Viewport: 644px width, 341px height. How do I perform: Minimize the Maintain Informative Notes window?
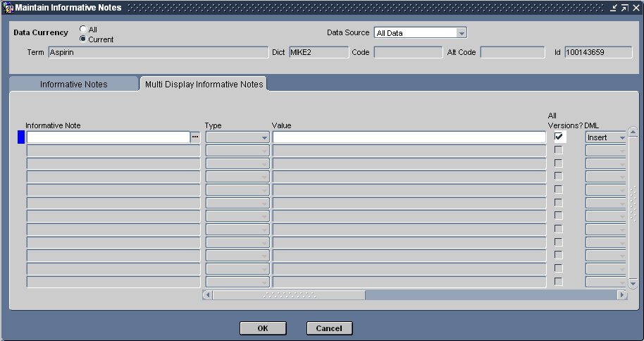coord(614,8)
